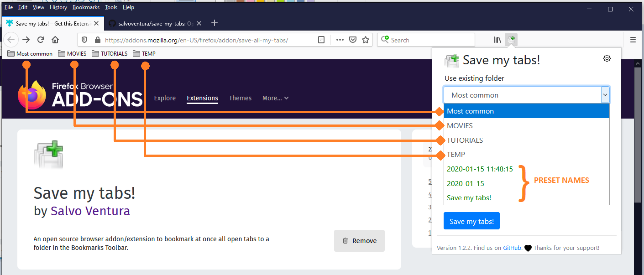Choose TUTORIALS from the folder list

click(x=527, y=140)
